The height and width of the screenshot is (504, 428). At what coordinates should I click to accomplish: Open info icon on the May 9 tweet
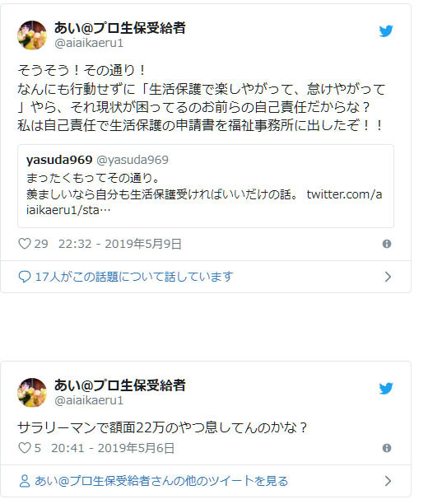(387, 244)
